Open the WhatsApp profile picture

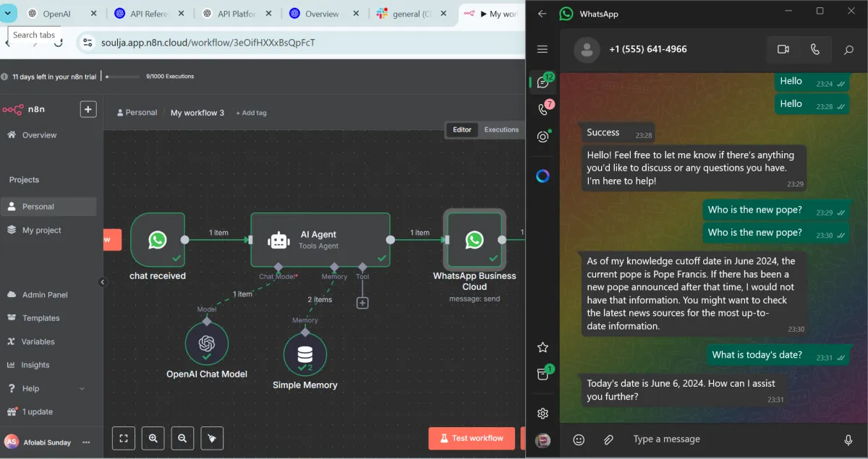tap(542, 440)
